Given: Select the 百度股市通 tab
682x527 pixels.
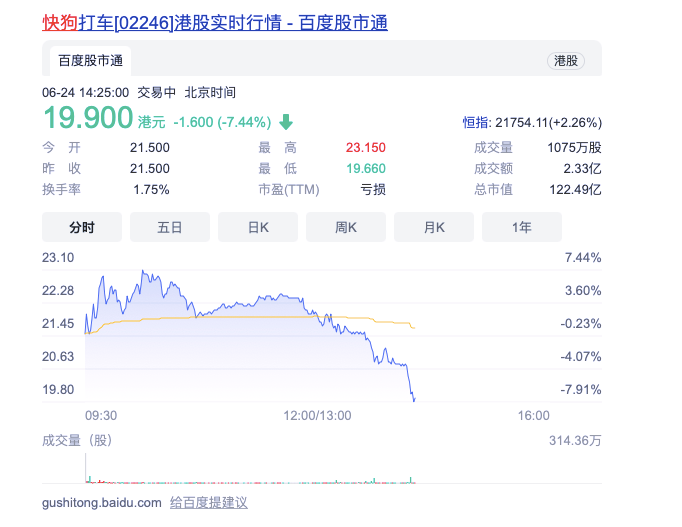Looking at the screenshot, I should click(90, 60).
